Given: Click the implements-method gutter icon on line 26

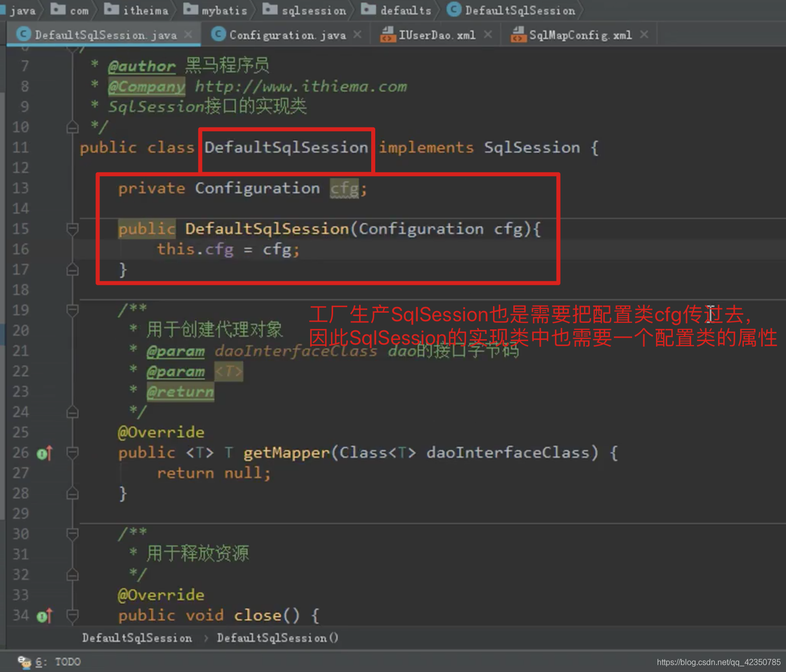Looking at the screenshot, I should tap(45, 453).
